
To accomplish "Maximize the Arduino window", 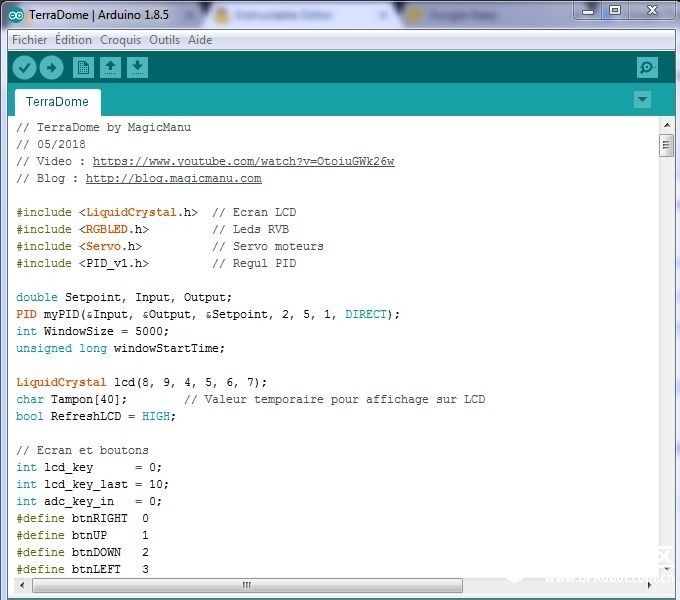I will [615, 11].
